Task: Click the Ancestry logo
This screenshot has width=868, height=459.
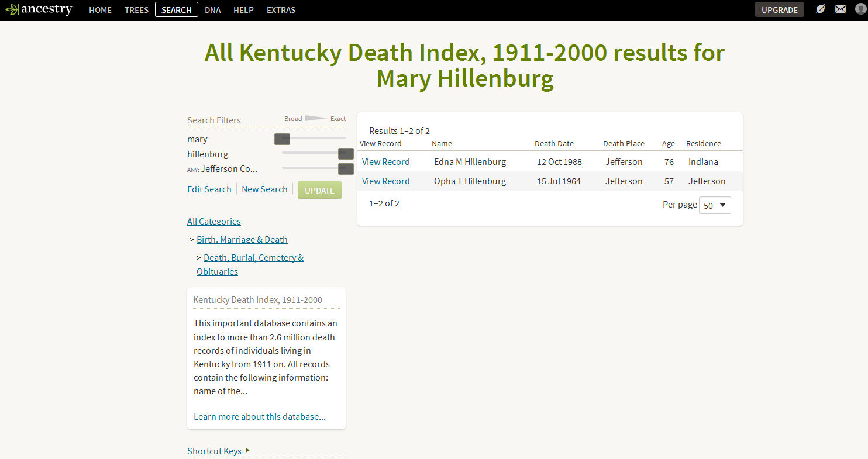Action: 39,9
